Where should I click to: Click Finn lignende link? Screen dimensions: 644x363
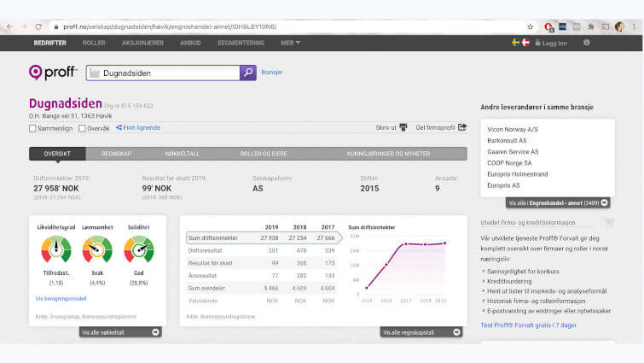coord(138,128)
